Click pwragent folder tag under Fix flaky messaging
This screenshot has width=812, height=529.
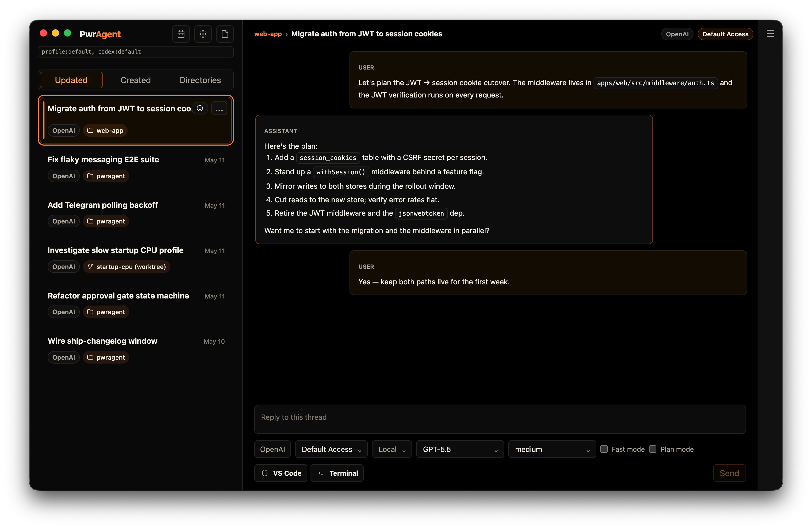click(106, 176)
